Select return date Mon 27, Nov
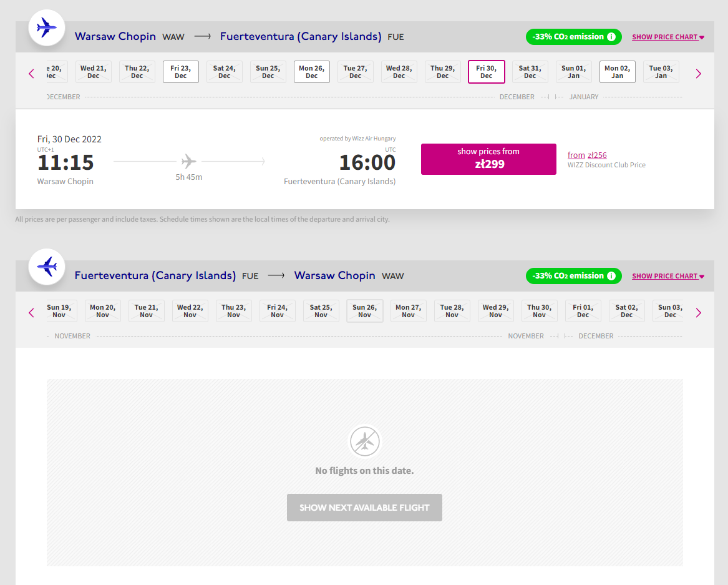 click(x=408, y=312)
